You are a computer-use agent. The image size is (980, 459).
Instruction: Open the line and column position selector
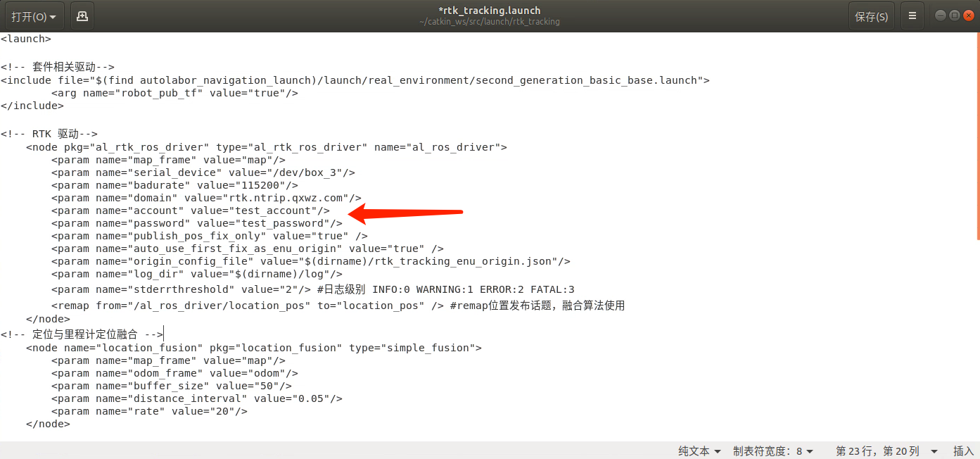pos(886,451)
